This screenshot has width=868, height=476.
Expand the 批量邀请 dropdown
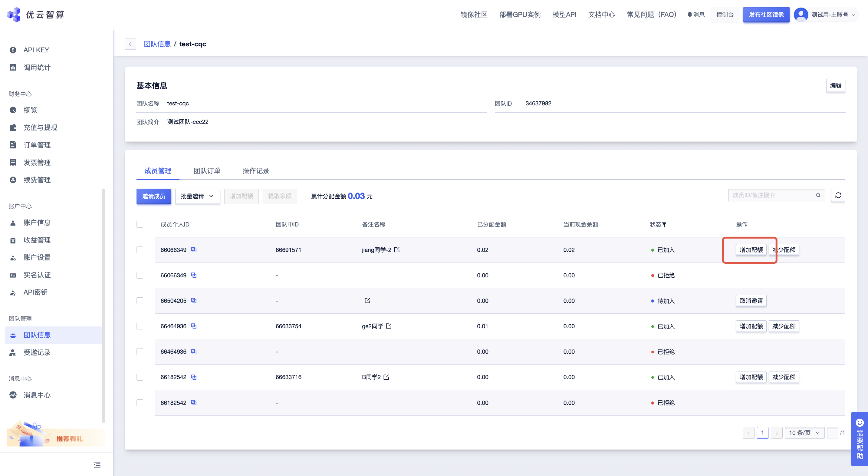click(197, 196)
